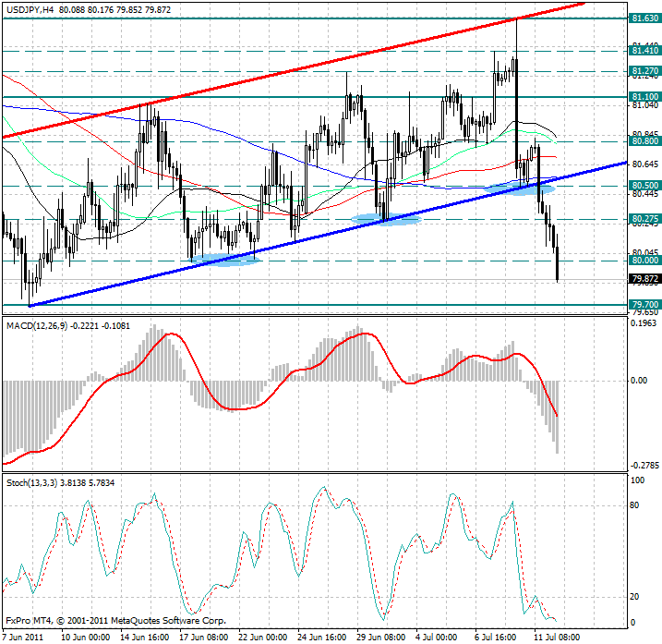Click the FxPro MT4 copyright text
Viewport: 662px width, 644px height.
pyautogui.click(x=115, y=622)
